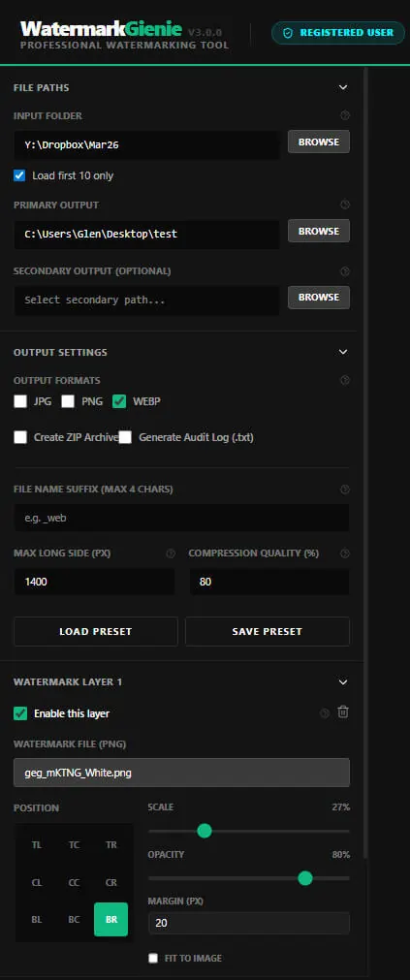Open the Secondary Output help icon

[x=345, y=271]
